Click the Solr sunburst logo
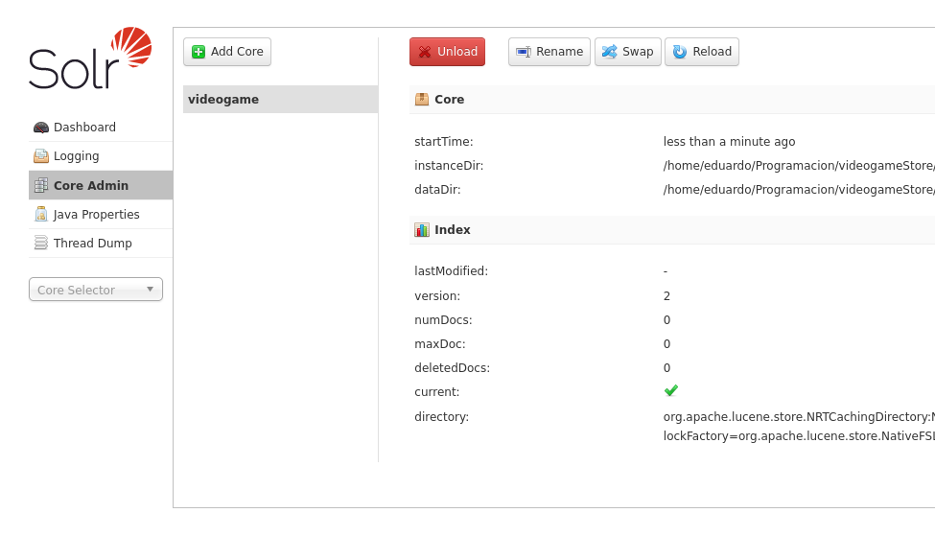935x560 pixels. [x=131, y=48]
